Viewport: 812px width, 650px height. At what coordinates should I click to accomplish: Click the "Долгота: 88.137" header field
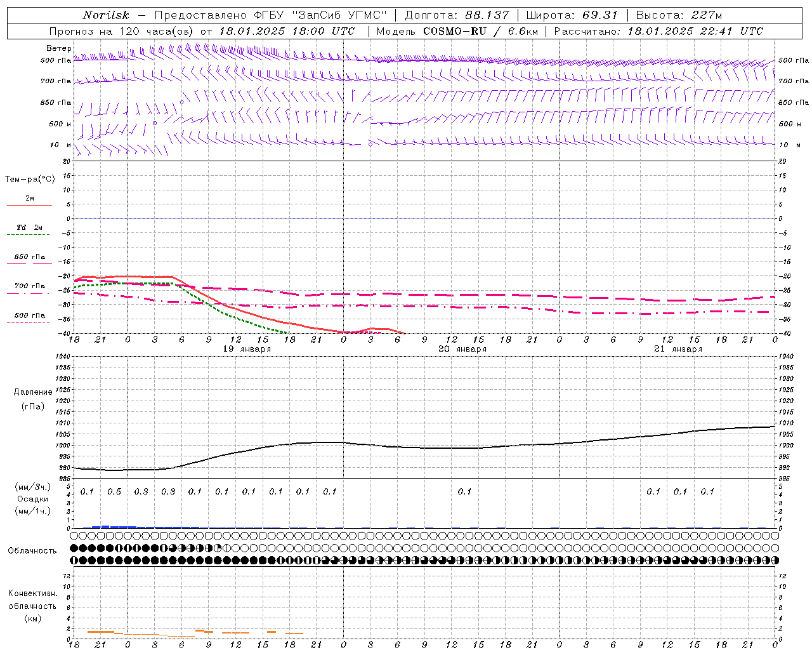point(457,15)
